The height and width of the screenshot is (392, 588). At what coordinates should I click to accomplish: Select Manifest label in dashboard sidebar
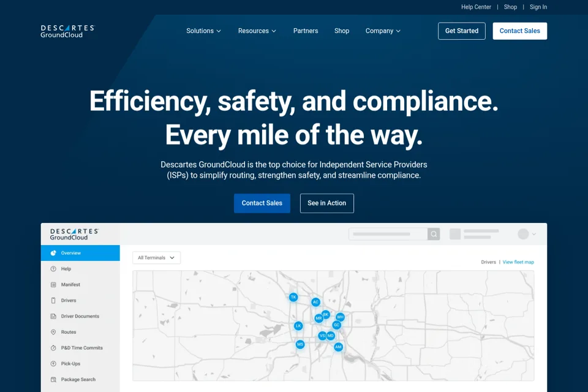[70, 285]
